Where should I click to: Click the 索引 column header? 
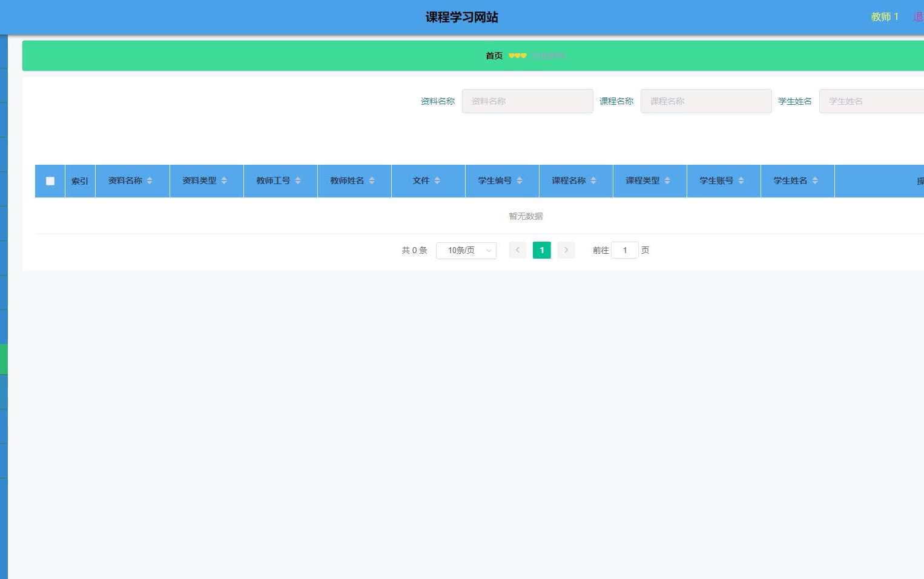pos(80,181)
